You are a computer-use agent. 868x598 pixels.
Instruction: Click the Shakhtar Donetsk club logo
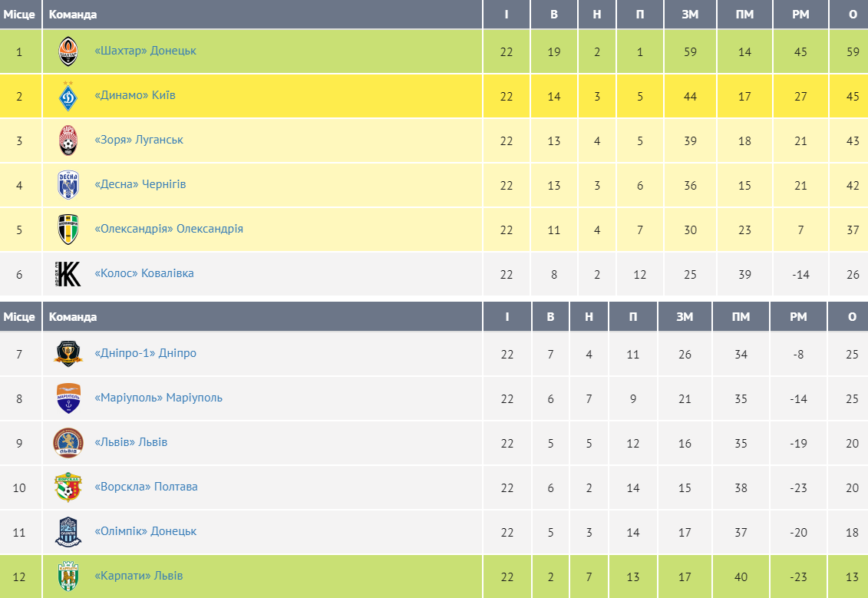pos(68,51)
